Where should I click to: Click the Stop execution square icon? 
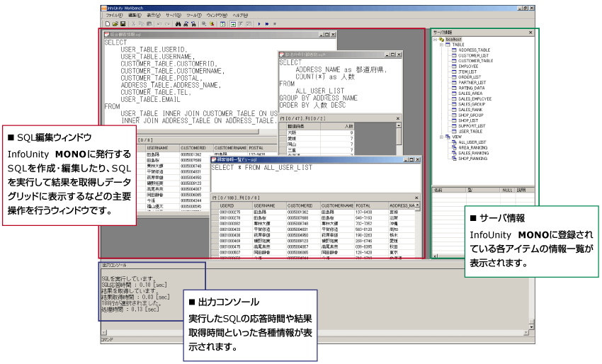(275, 24)
